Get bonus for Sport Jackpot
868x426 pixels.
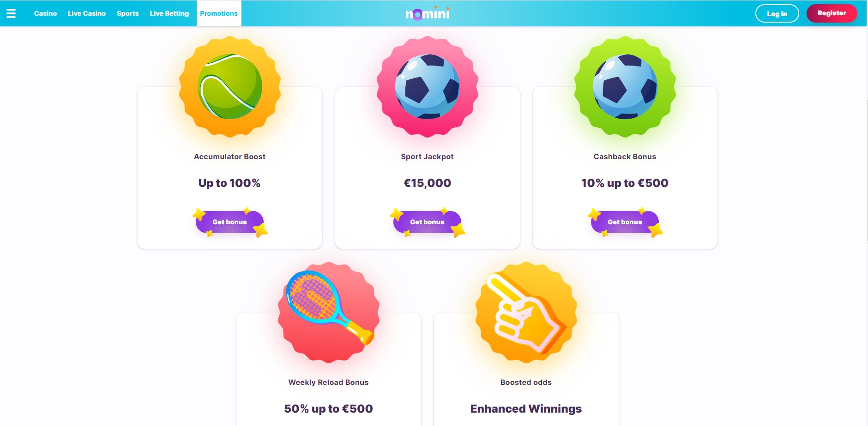click(x=428, y=222)
